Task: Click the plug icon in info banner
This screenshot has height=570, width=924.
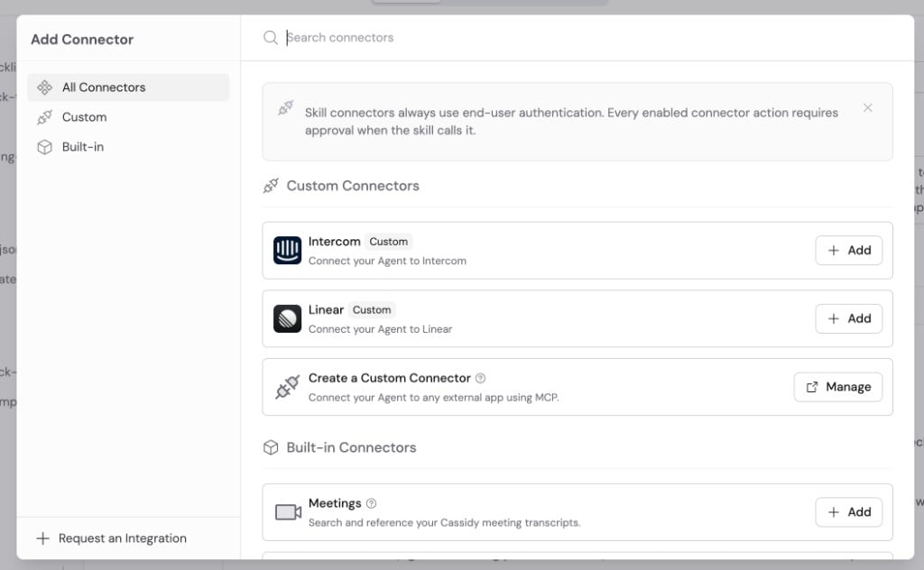Action: (286, 107)
